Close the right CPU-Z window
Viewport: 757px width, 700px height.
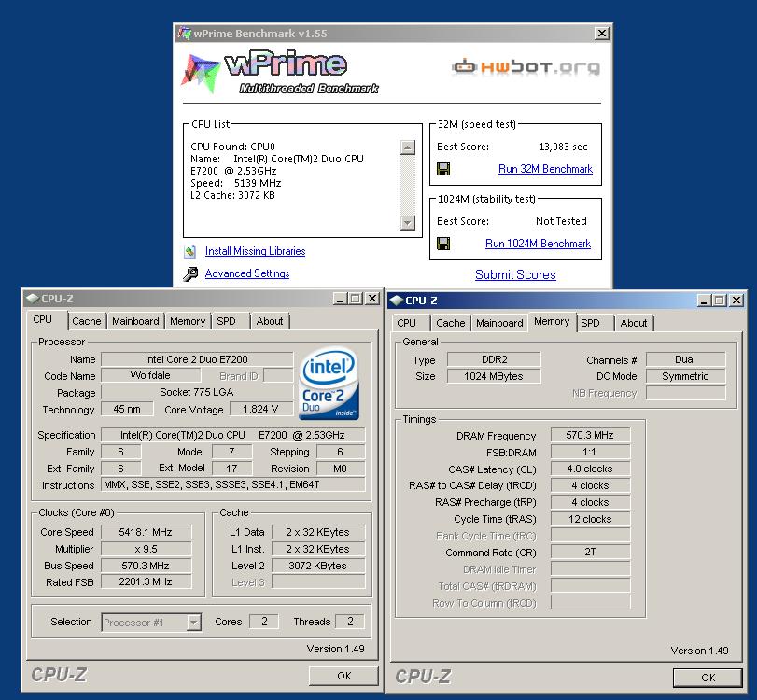736,301
